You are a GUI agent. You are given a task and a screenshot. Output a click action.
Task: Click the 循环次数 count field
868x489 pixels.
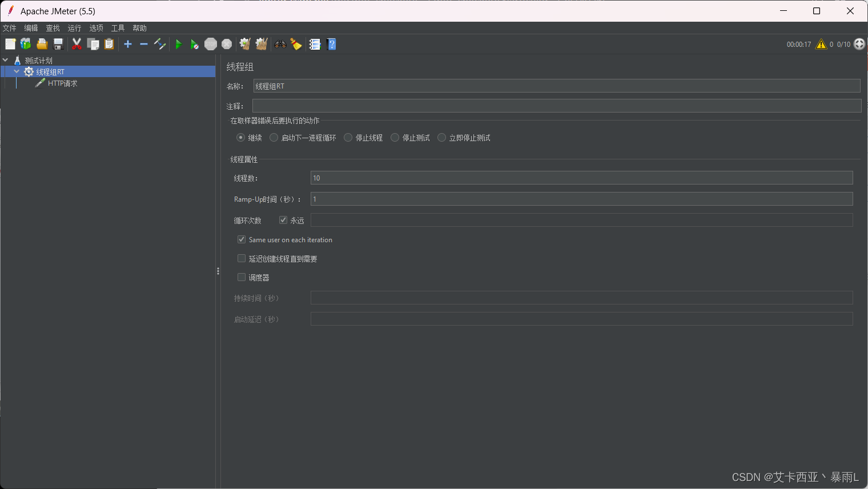[x=581, y=220]
